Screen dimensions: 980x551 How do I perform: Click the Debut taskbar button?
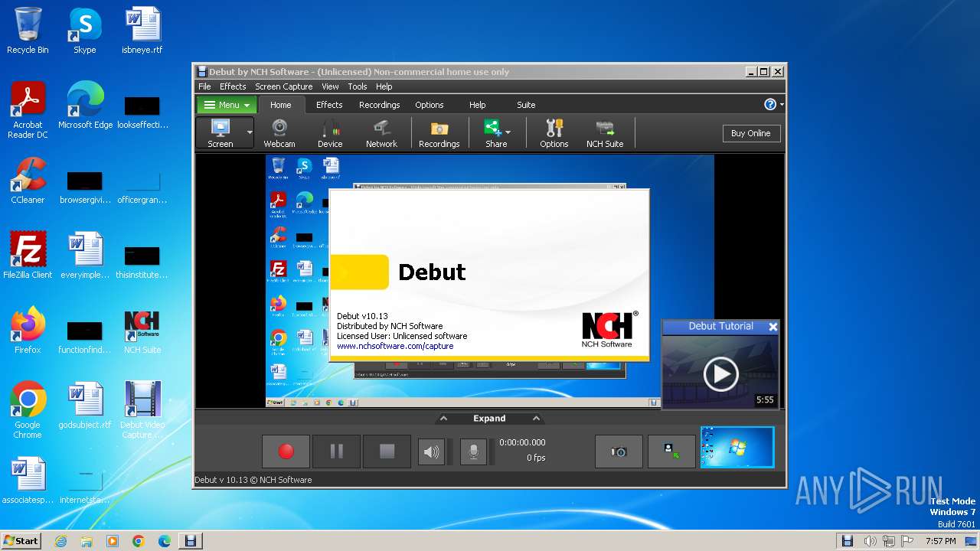tap(191, 541)
